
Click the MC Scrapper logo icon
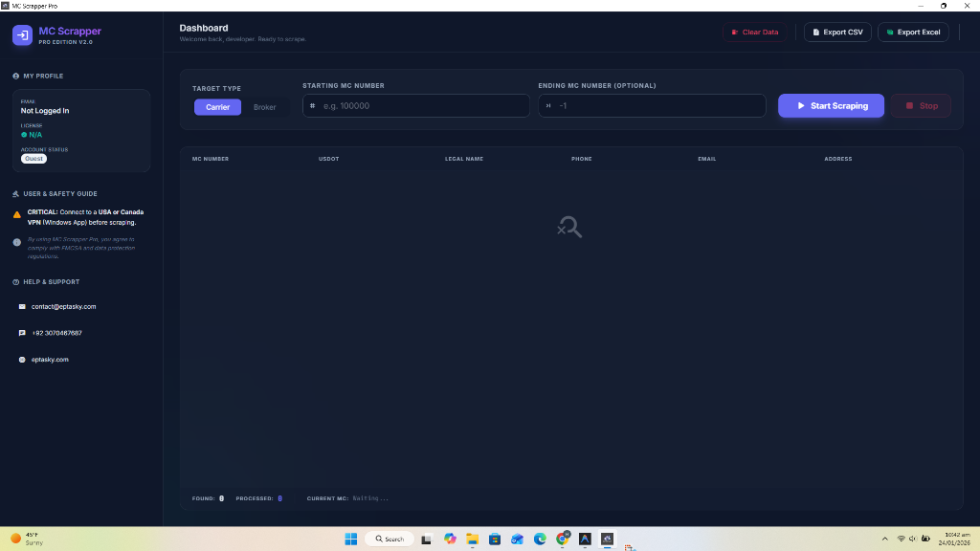23,35
